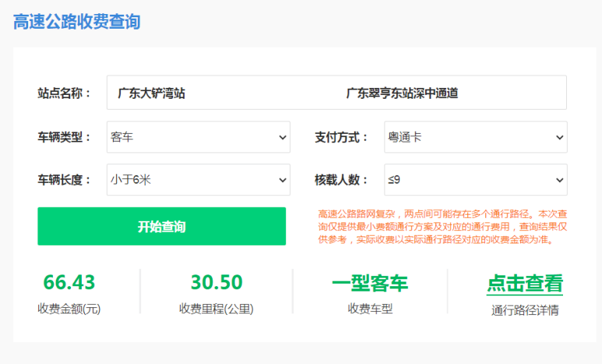Expand the 核载人数 dropdown showing ≤9
The image size is (602, 364).
(475, 180)
